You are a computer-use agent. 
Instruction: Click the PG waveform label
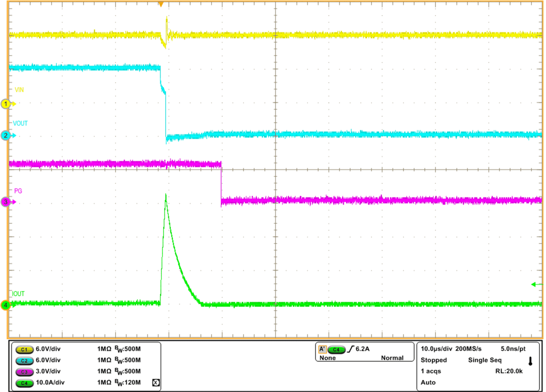[18, 191]
